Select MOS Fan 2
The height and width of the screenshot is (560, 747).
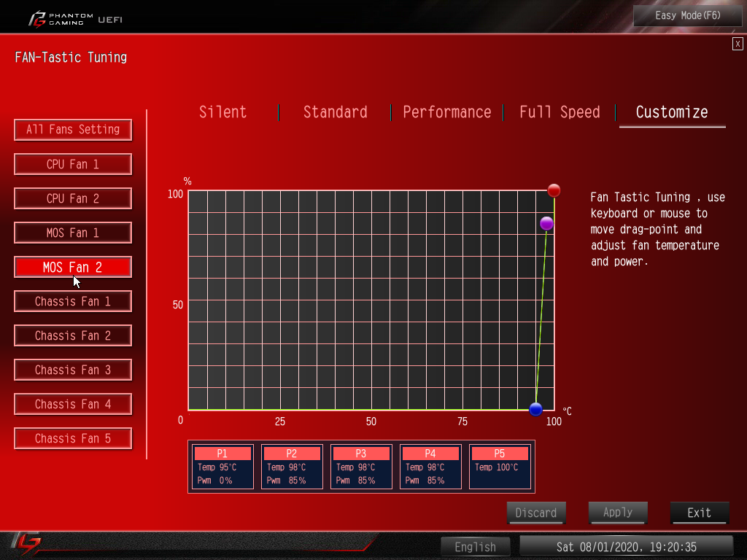pyautogui.click(x=73, y=267)
